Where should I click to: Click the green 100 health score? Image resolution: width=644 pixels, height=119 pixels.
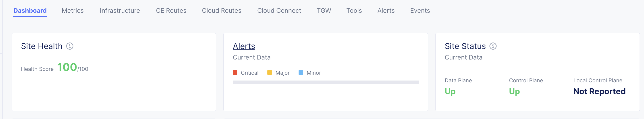(x=67, y=67)
